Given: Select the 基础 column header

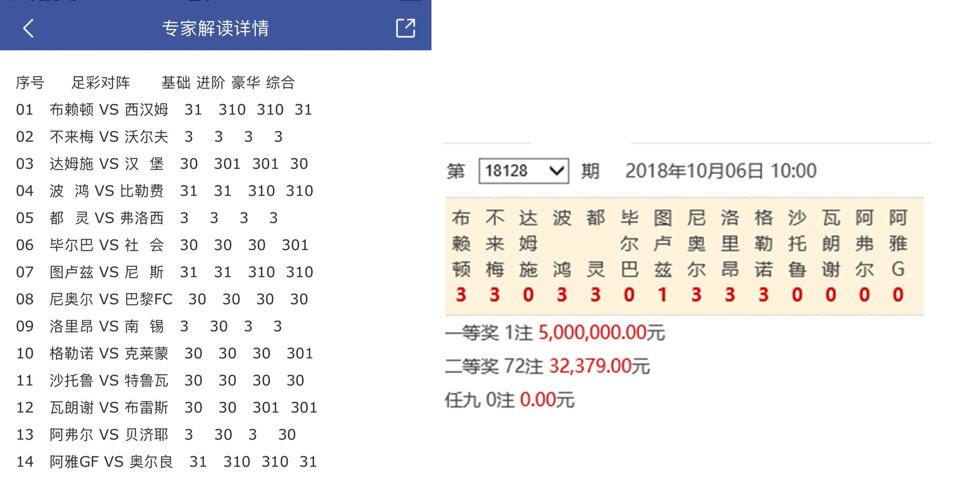Looking at the screenshot, I should click(x=176, y=83).
